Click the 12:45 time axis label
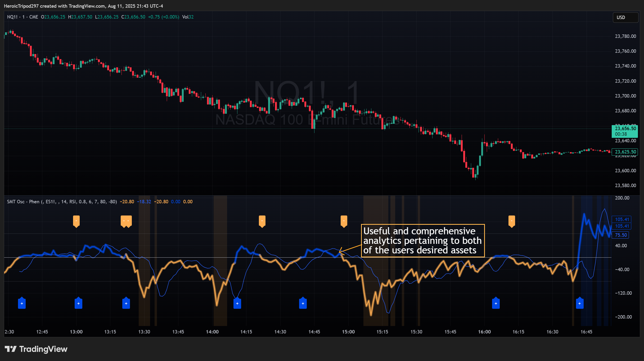This screenshot has height=361, width=644. 42,332
